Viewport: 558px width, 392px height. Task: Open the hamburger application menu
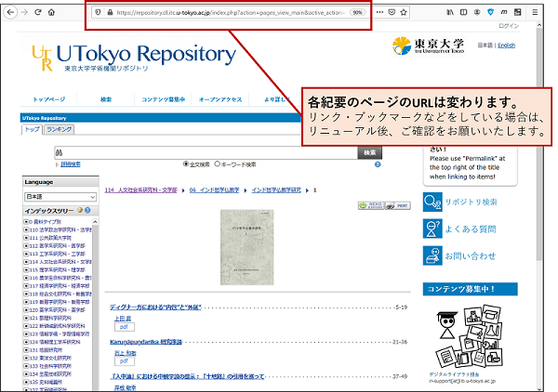point(535,12)
